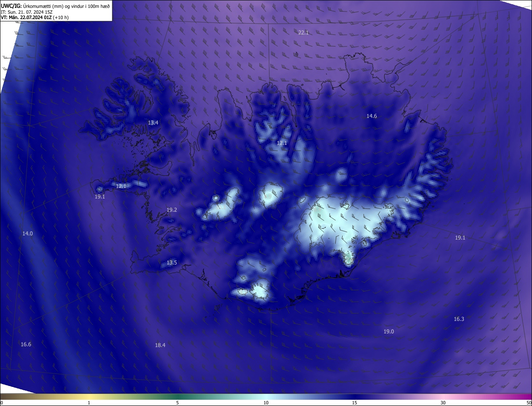Viewport: 532px width, 406px height.
Task: Click the 13.4 value over the Westfjords
Action: click(153, 123)
